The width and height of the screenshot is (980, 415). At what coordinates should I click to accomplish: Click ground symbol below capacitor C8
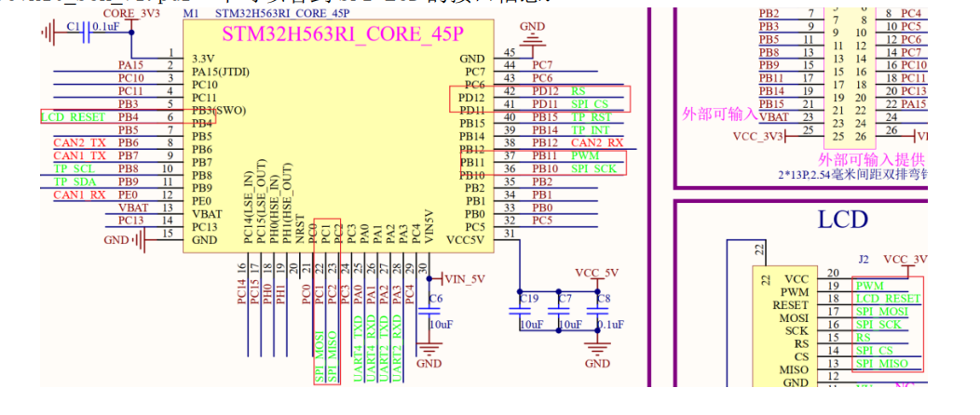[597, 350]
